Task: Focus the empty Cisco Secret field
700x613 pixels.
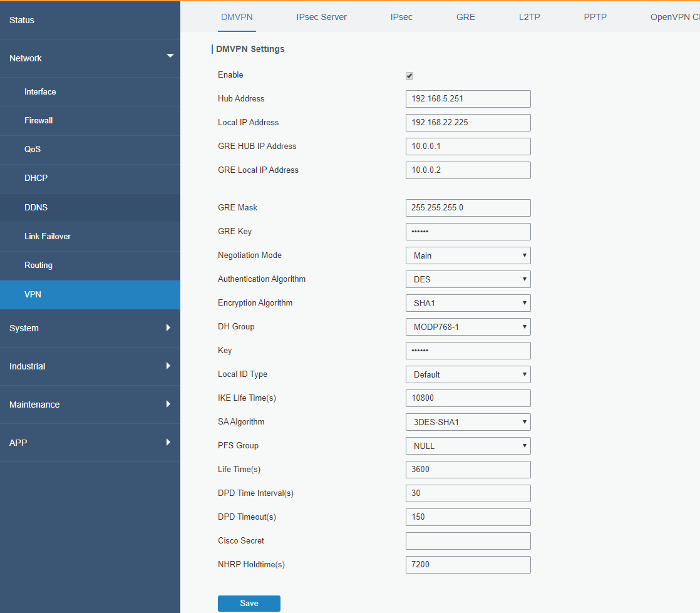Action: click(468, 541)
